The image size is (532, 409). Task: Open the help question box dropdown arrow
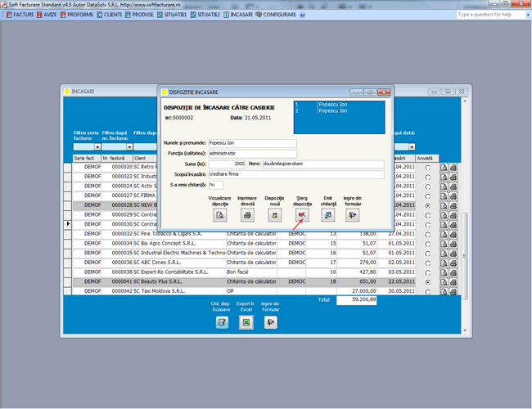[528, 15]
